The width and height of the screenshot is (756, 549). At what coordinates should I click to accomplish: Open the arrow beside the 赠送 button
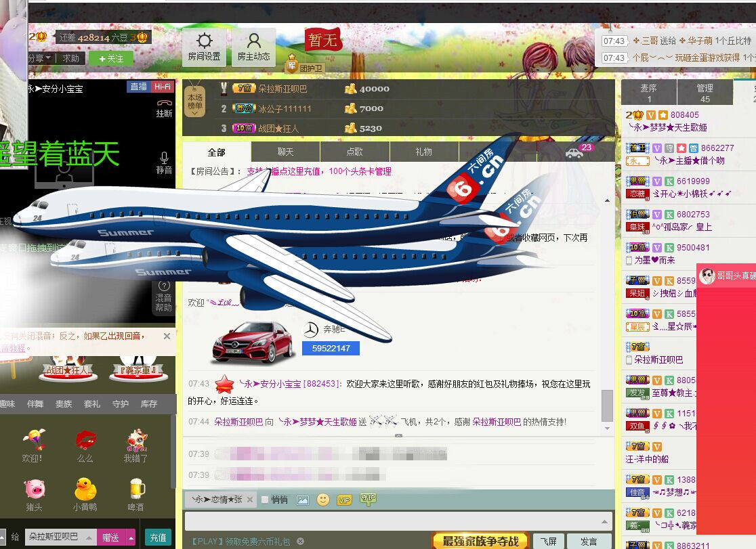130,537
